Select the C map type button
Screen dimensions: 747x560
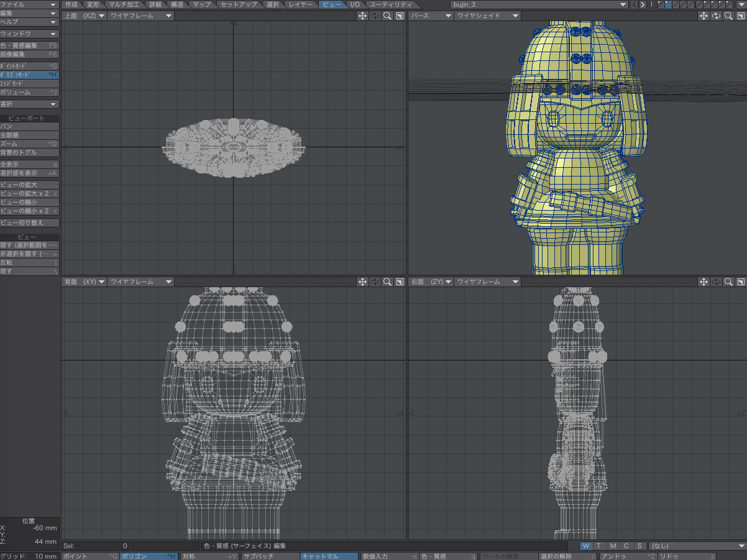coord(626,546)
